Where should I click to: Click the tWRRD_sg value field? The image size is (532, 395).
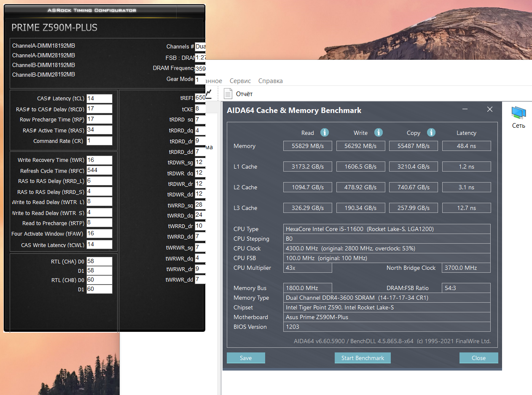click(x=200, y=205)
